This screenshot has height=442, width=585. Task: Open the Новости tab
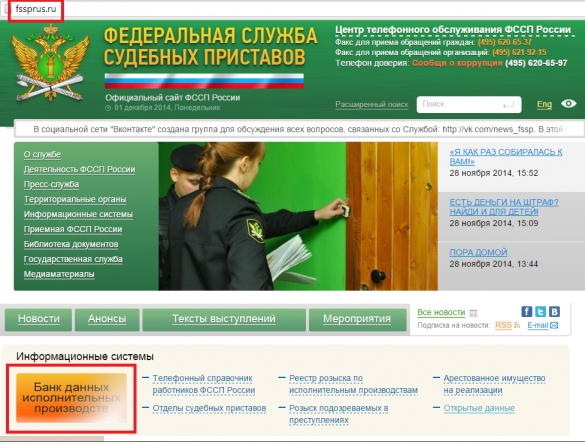tap(38, 319)
